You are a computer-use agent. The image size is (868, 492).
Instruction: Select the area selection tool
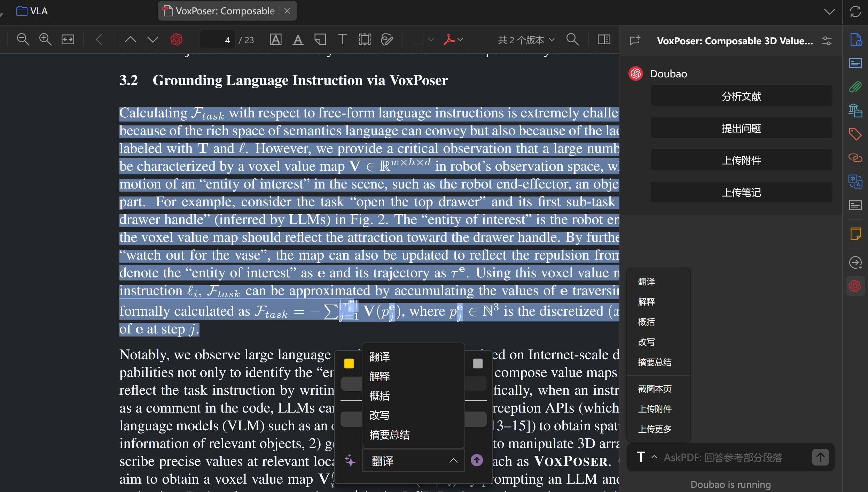coord(365,39)
